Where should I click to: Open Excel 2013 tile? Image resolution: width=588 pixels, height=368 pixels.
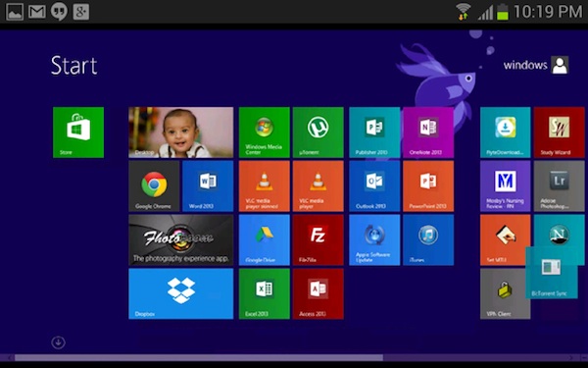[x=265, y=293]
